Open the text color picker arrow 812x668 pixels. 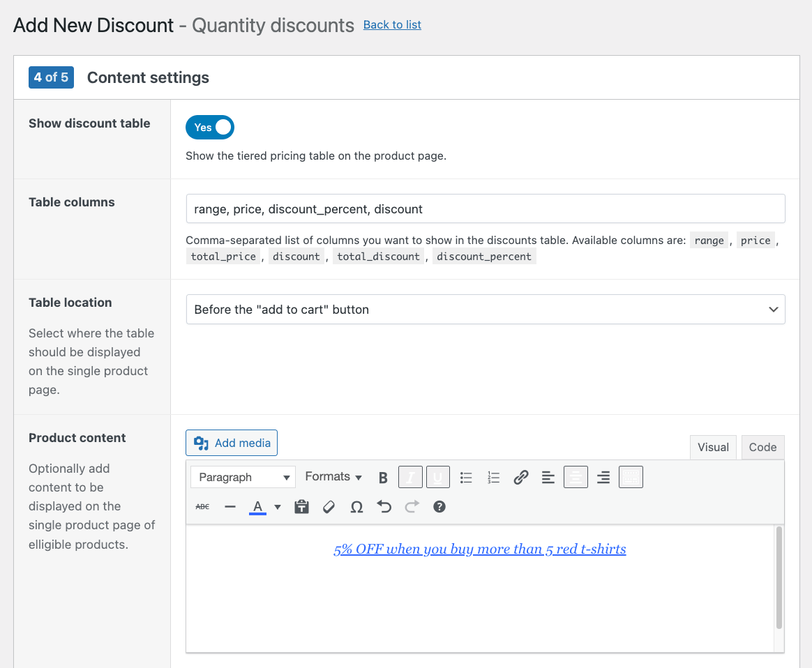[278, 506]
